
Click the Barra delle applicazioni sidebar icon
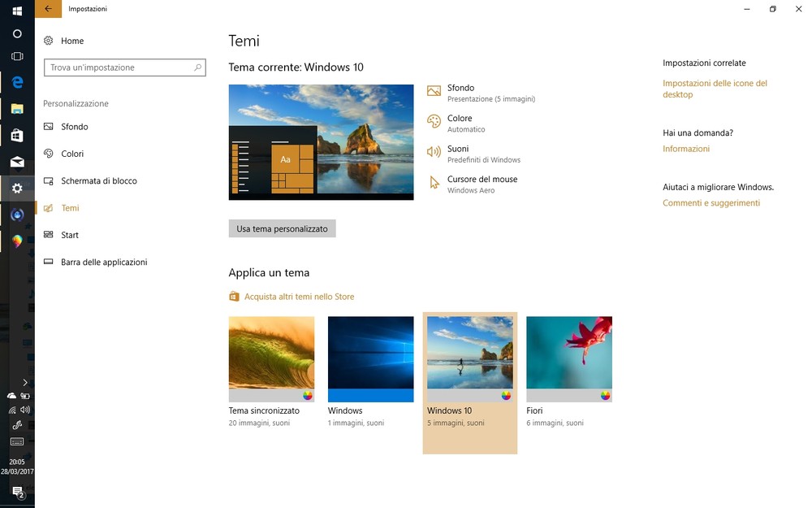coord(48,262)
